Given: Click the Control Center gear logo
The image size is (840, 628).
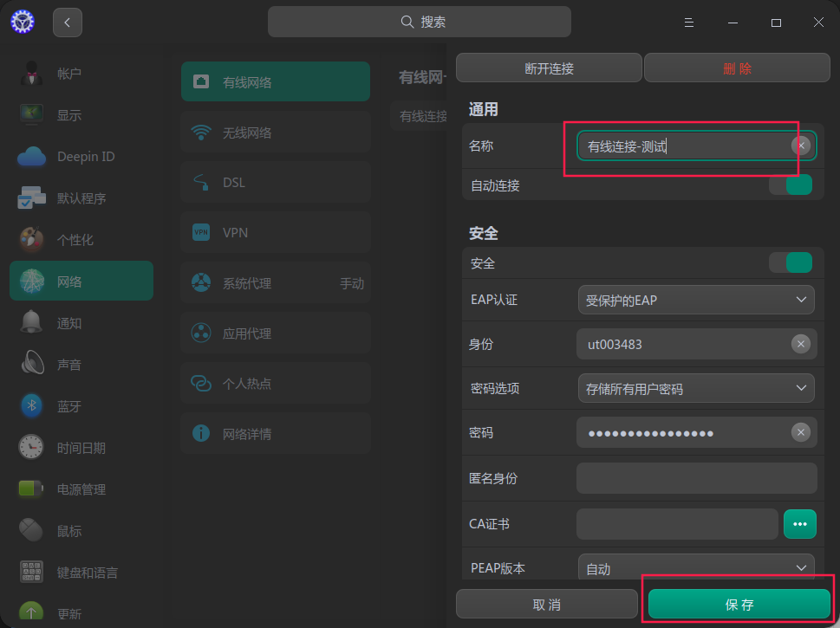Looking at the screenshot, I should click(23, 22).
